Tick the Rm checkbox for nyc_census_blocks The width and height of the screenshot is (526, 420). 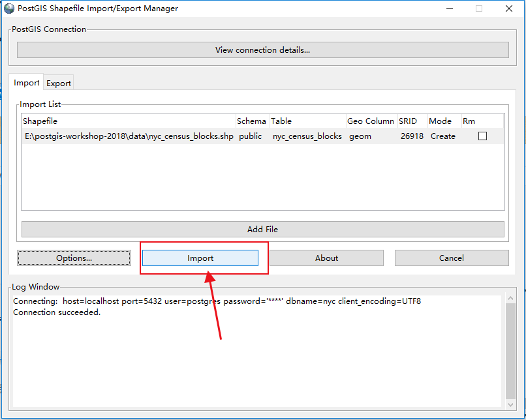point(482,136)
